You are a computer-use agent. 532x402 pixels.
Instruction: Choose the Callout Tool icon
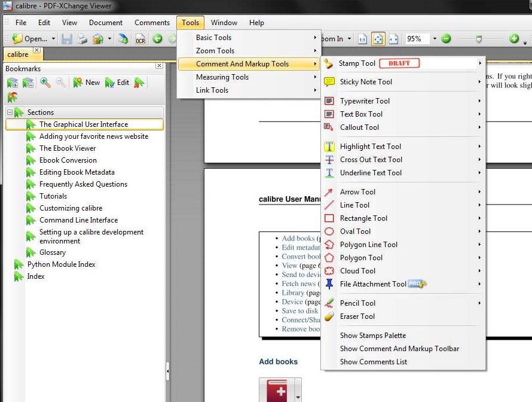[328, 127]
